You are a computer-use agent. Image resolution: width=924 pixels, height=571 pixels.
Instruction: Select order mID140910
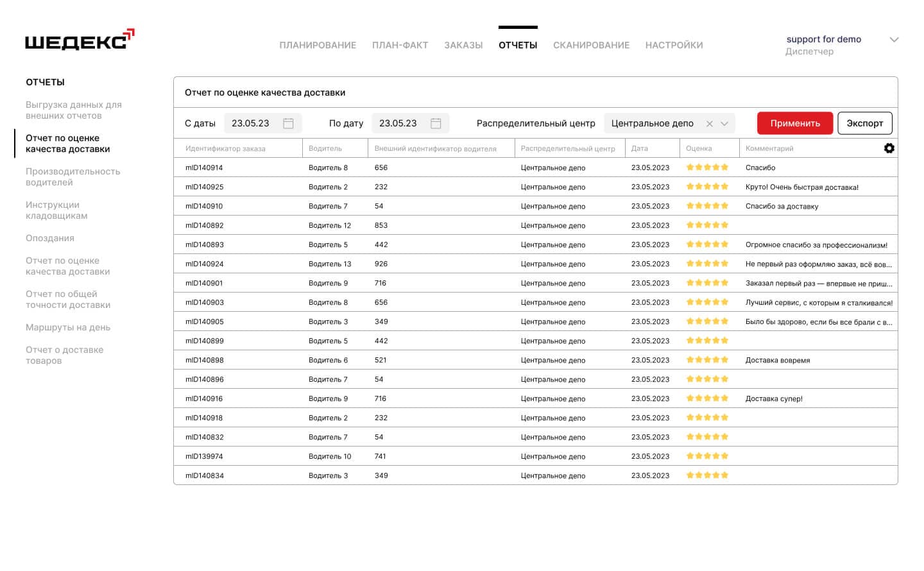[x=204, y=206]
